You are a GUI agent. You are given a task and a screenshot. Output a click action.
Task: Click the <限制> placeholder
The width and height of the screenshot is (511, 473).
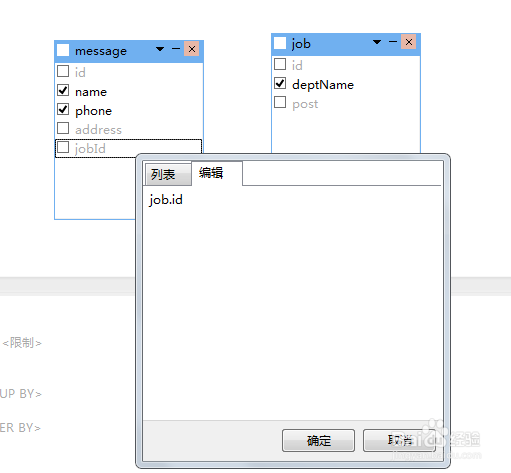tap(22, 343)
